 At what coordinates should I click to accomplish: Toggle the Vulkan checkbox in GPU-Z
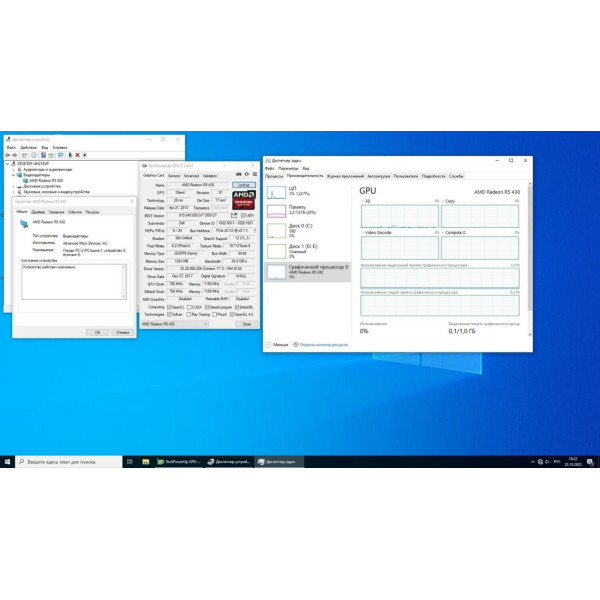169,315
